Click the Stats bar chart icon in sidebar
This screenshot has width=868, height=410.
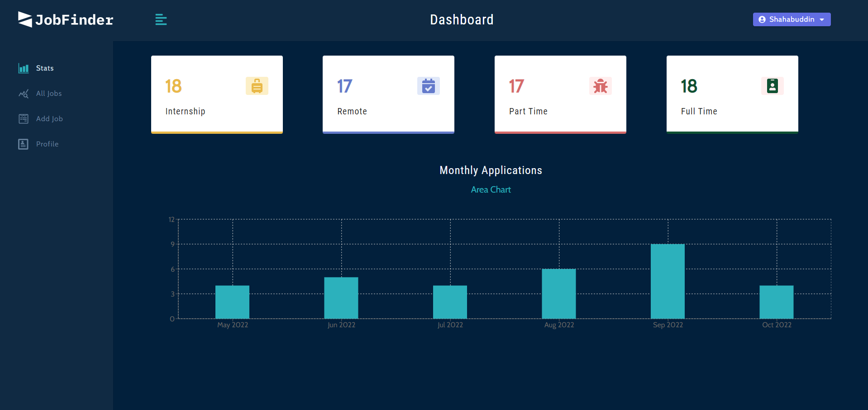tap(24, 68)
